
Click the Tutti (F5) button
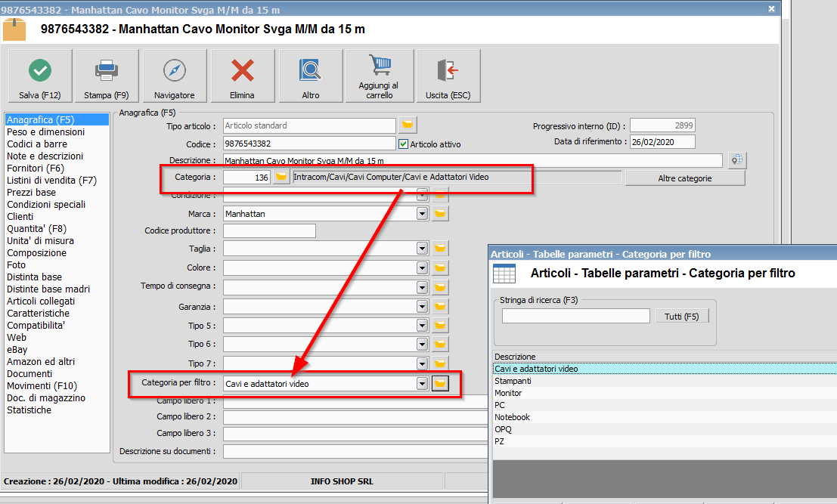[682, 317]
